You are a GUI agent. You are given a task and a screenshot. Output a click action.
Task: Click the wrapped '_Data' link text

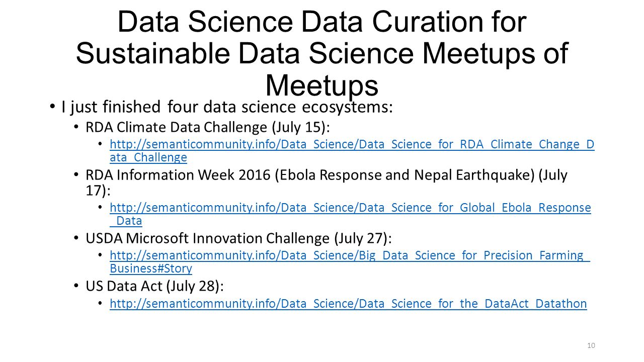126,220
